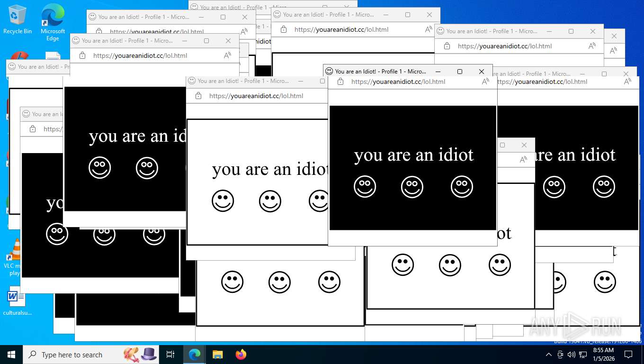Click the lock icon in the 'You are an Ic' window
Image resolution: width=644 pixels, height=364 pixels.
coord(32,129)
